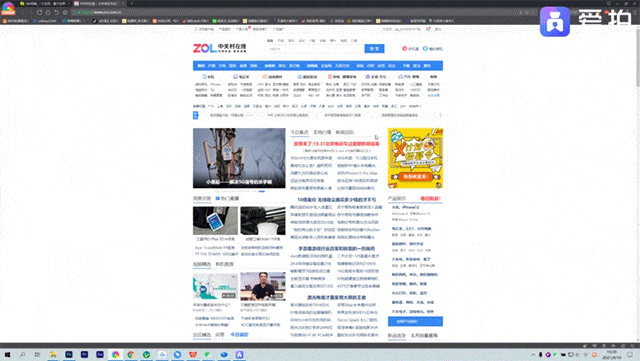Screen dimensions: 640x361
Task: Click the blue news ticker icon
Action: (196, 115)
